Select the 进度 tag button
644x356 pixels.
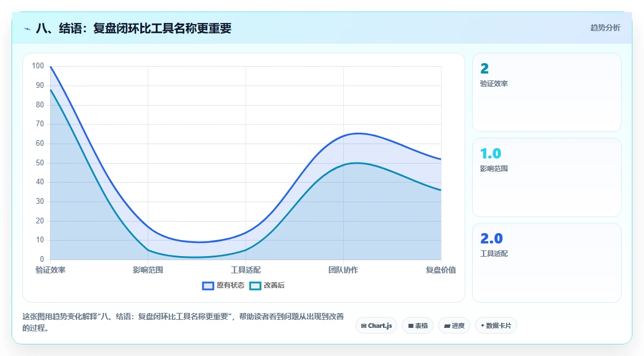click(x=454, y=326)
